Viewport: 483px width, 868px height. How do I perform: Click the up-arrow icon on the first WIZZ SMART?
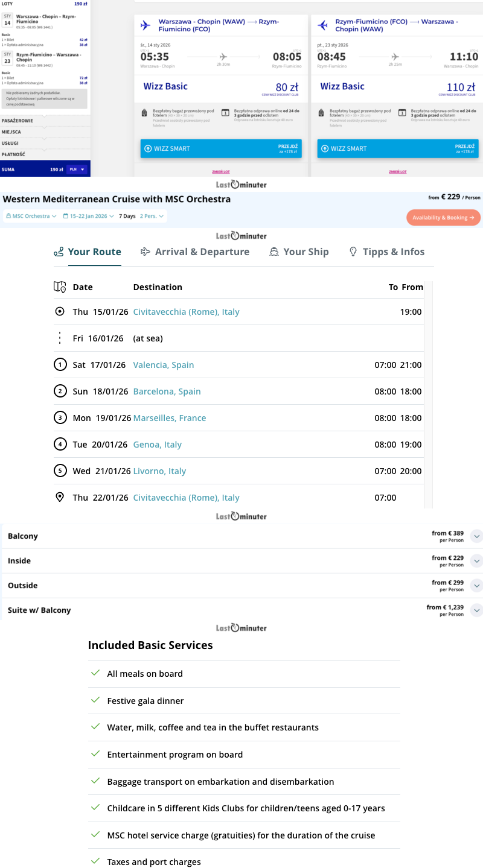tap(147, 148)
